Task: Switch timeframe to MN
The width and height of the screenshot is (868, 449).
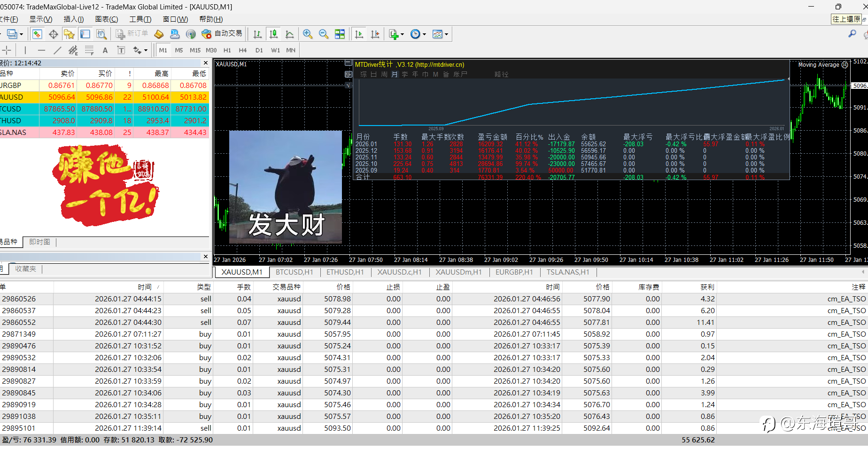Action: point(291,50)
